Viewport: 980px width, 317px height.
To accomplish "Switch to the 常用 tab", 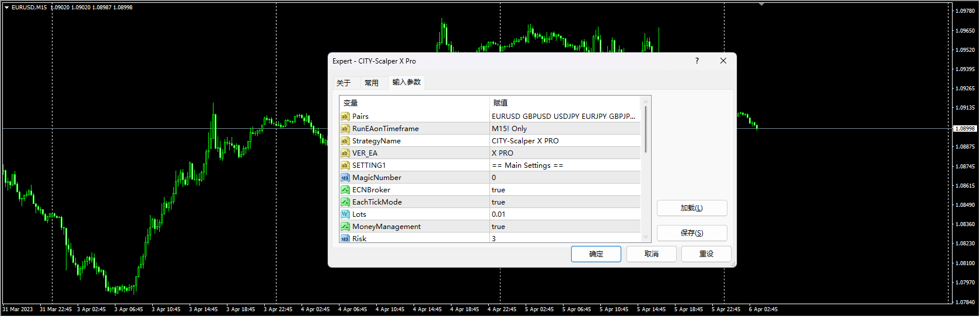I will 372,83.
